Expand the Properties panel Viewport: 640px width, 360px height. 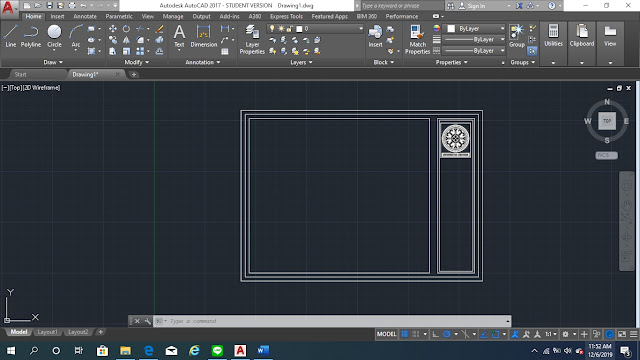[451, 62]
